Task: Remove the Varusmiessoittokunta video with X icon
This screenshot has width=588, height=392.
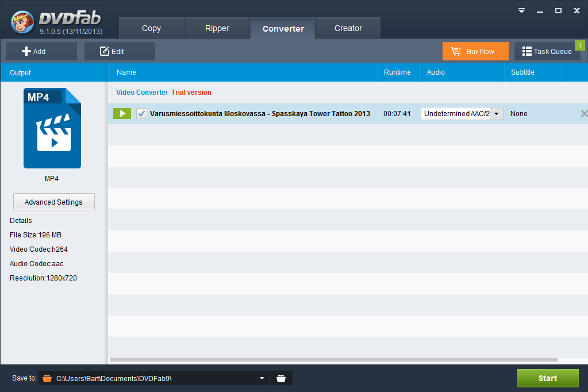Action: (584, 113)
